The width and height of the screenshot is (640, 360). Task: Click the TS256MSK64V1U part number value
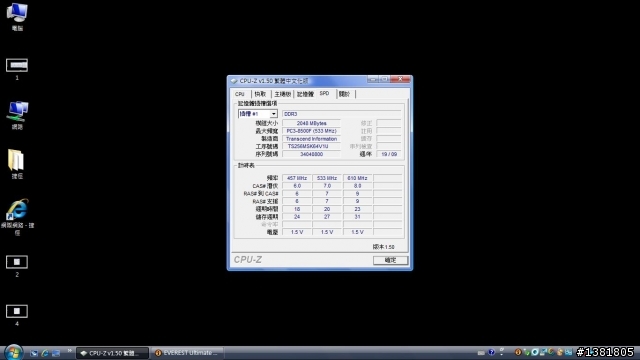pyautogui.click(x=311, y=147)
